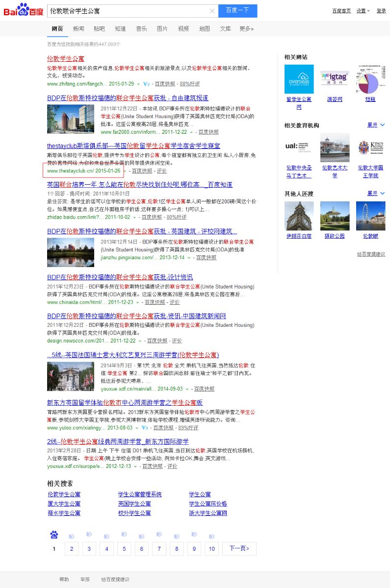
Task: Expand the 相关教育机构 section
Action: coord(376,125)
